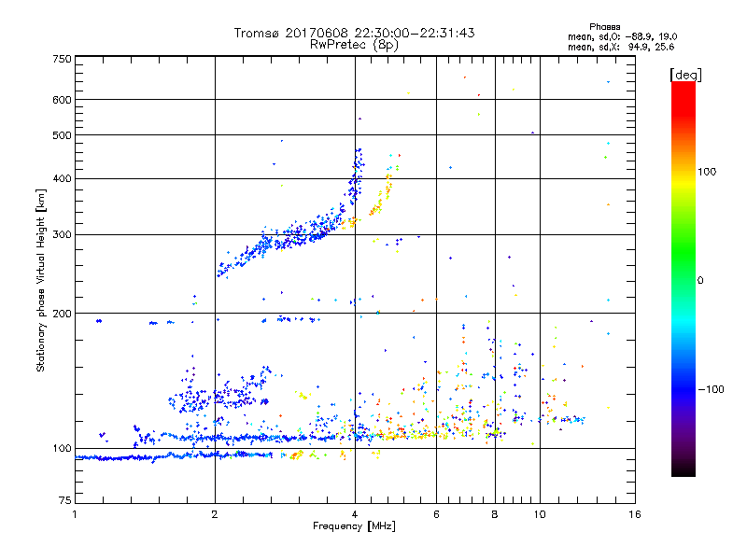
Task: Click the x-axis label '6'
Action: [436, 514]
